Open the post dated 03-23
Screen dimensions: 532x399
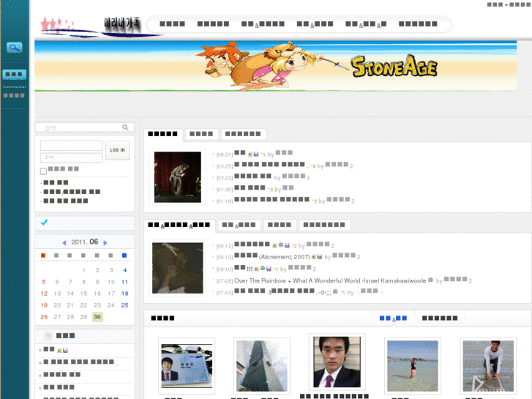[x=252, y=176]
